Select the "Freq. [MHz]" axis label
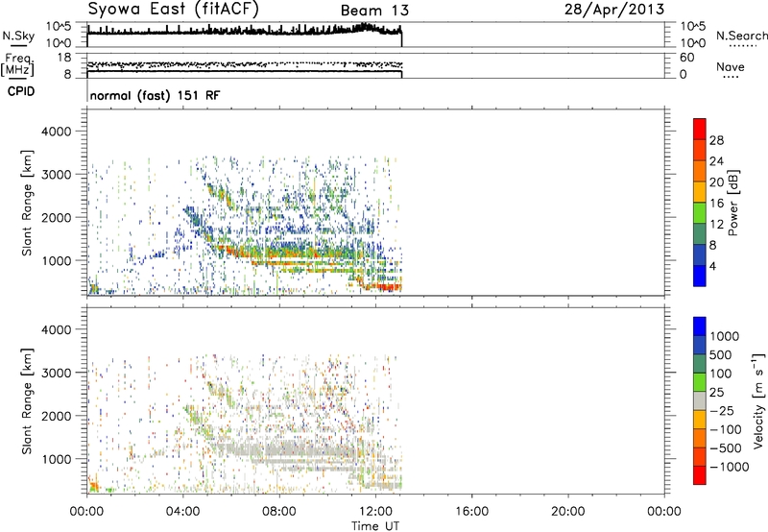The height and width of the screenshot is (532, 768). pyautogui.click(x=17, y=64)
